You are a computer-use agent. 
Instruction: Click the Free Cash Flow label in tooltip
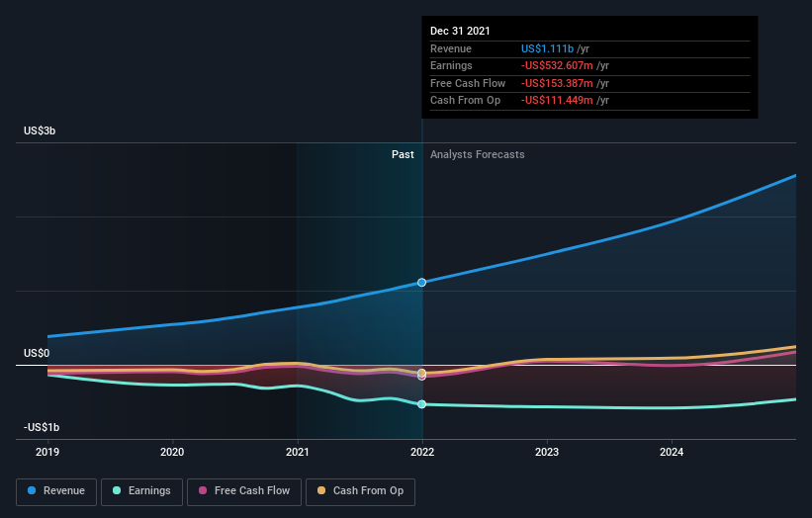(x=468, y=83)
